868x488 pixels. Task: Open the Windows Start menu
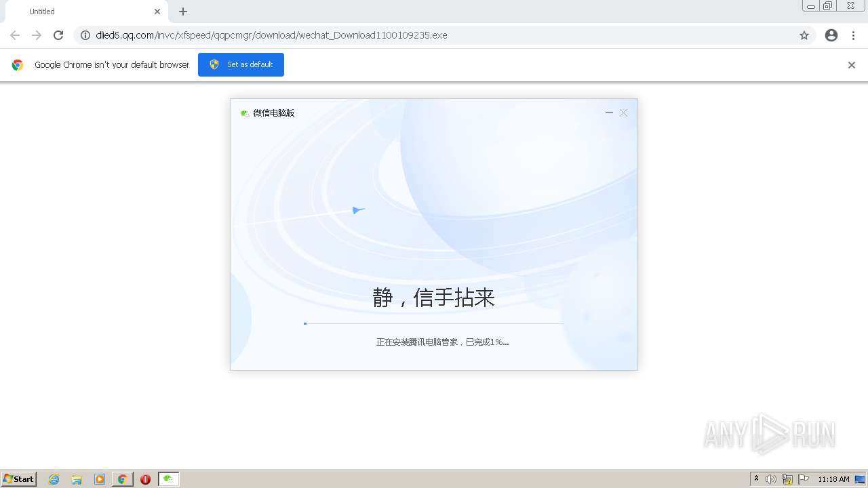tap(19, 479)
